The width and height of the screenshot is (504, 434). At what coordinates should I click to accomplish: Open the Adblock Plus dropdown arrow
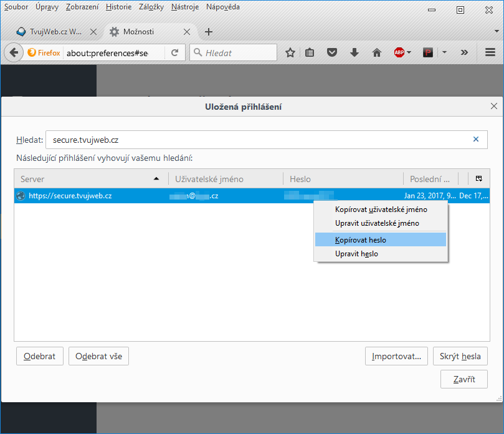[x=409, y=53]
